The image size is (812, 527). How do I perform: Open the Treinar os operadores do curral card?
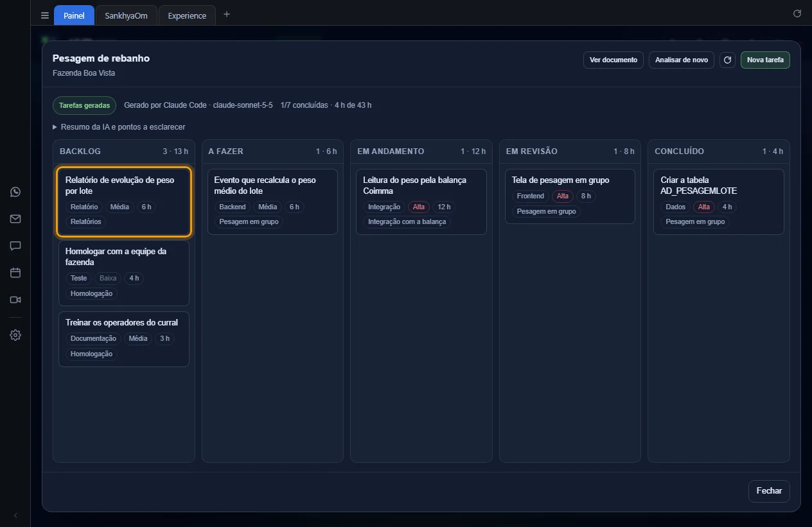point(124,339)
